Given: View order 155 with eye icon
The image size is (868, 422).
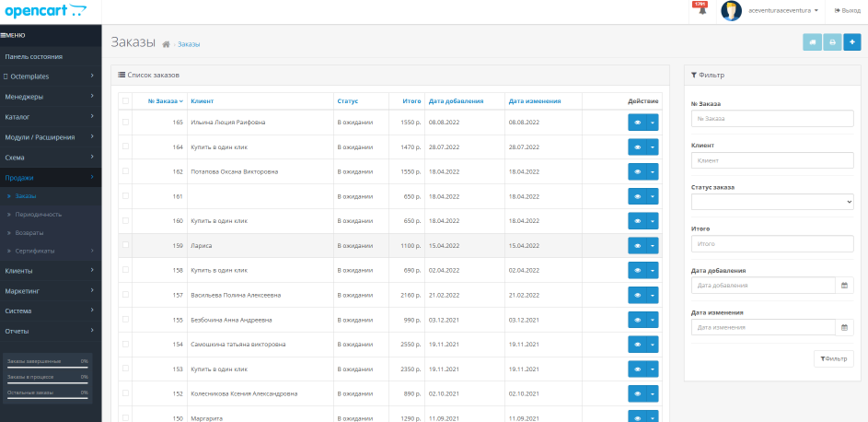Looking at the screenshot, I should tap(637, 320).
